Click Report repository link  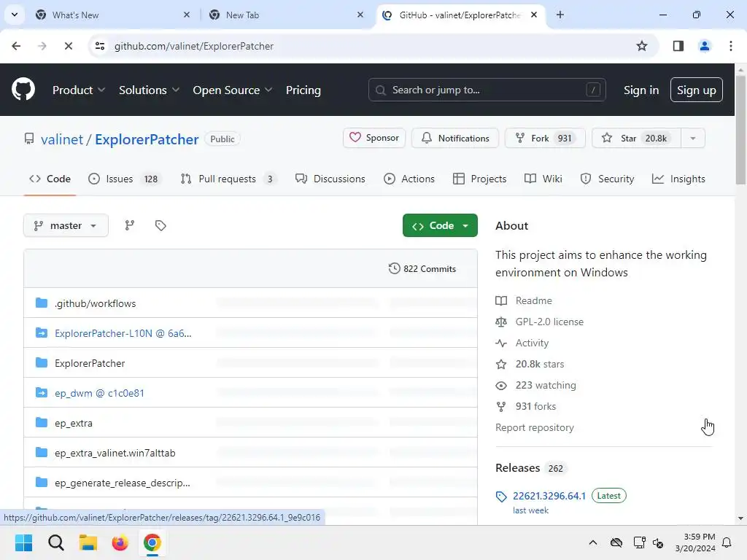[535, 427]
